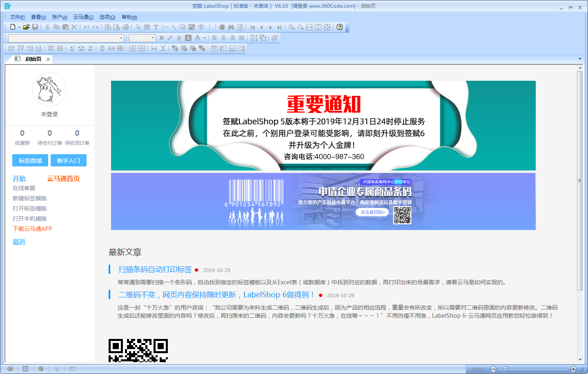Open the font name dropdown

tap(121, 38)
